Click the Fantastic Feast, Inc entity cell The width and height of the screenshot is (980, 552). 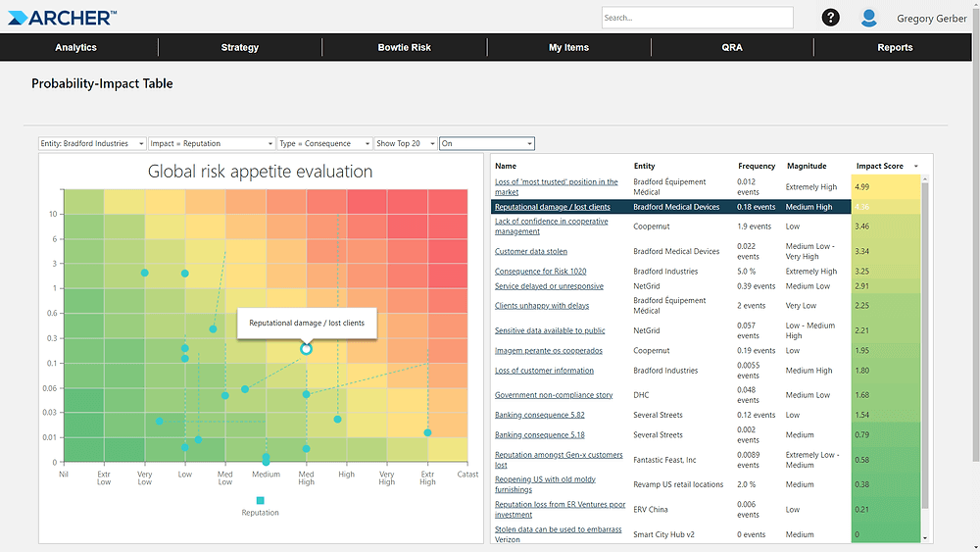(664, 460)
